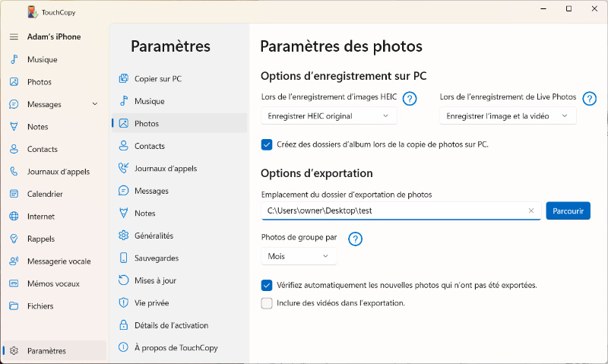Click the export folder path input field
Screen dimensions: 608x364
coord(391,211)
